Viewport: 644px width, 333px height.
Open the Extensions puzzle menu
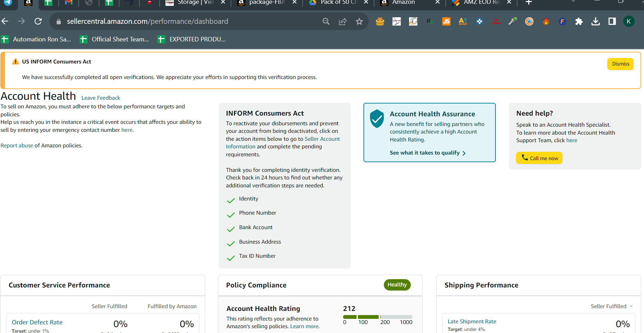(579, 21)
